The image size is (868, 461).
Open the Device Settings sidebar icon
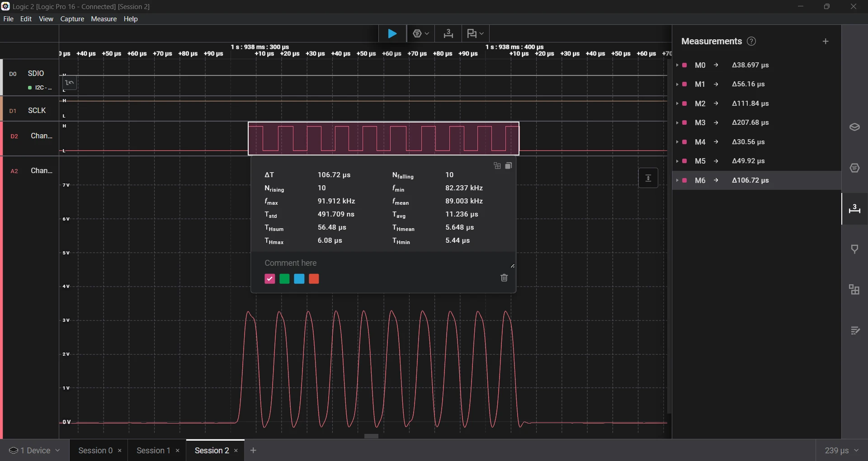(854, 127)
